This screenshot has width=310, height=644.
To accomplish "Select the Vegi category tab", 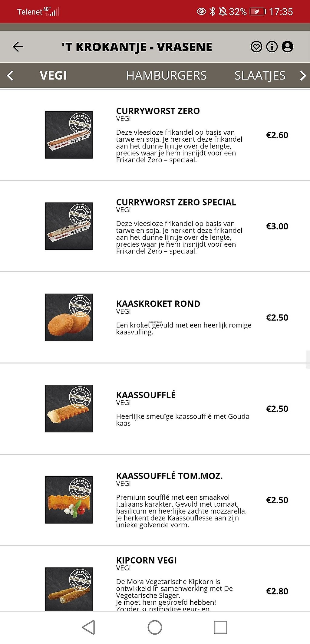I will (53, 75).
